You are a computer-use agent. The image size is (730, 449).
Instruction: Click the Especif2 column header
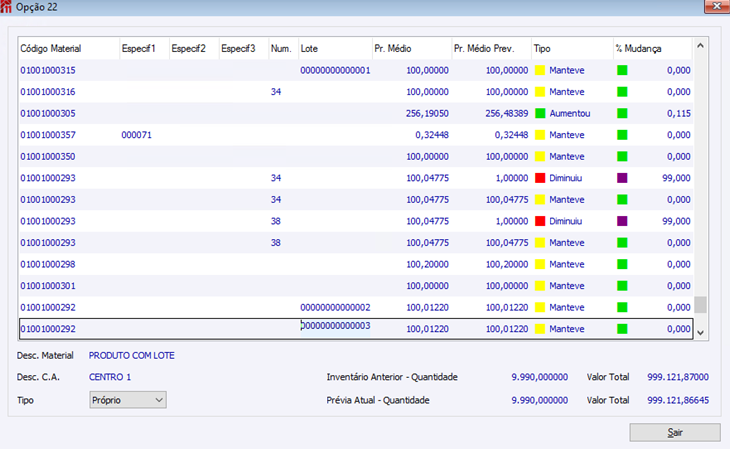pos(194,48)
